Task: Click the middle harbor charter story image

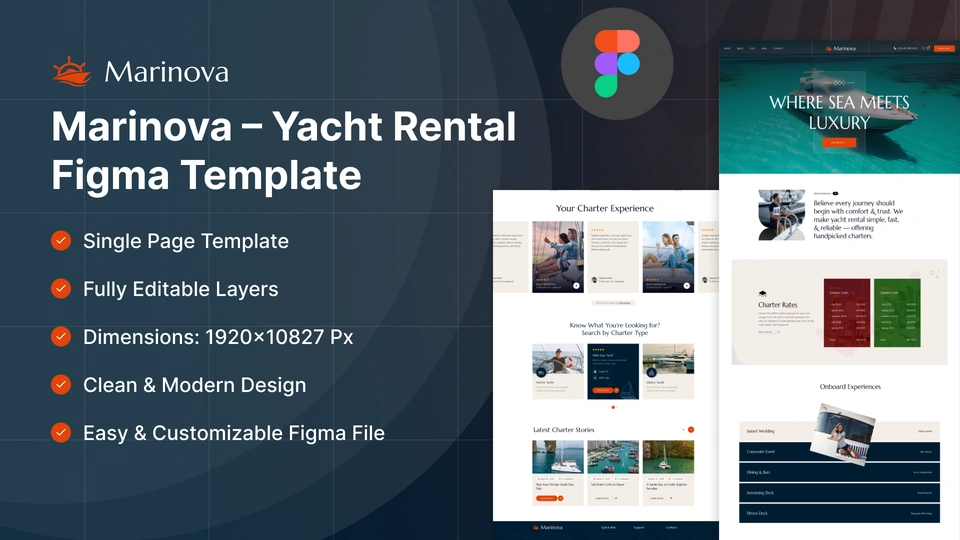Action: click(613, 457)
